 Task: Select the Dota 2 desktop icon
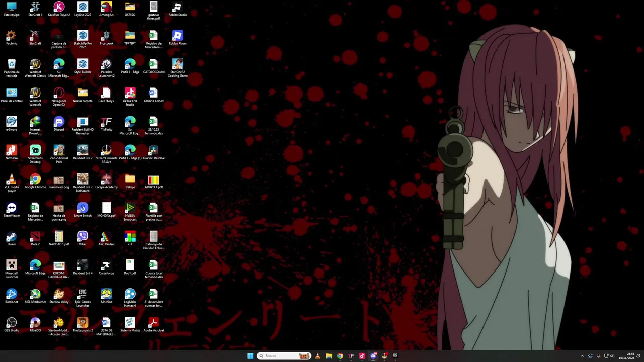tap(35, 238)
